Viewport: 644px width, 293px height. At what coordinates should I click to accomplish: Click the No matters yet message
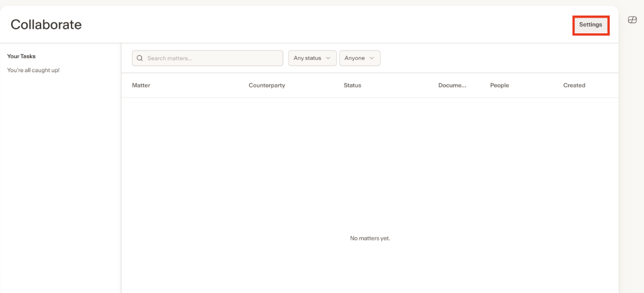pos(370,238)
